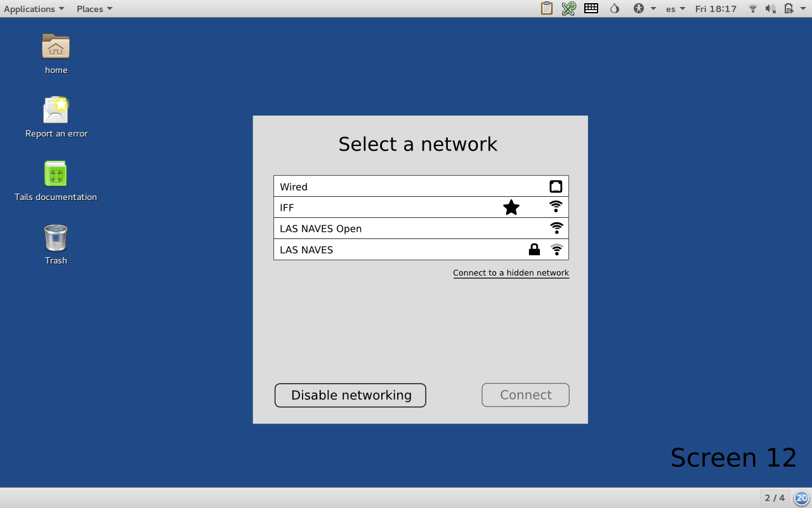Expand the es keyboard layout dropdown

click(x=676, y=8)
